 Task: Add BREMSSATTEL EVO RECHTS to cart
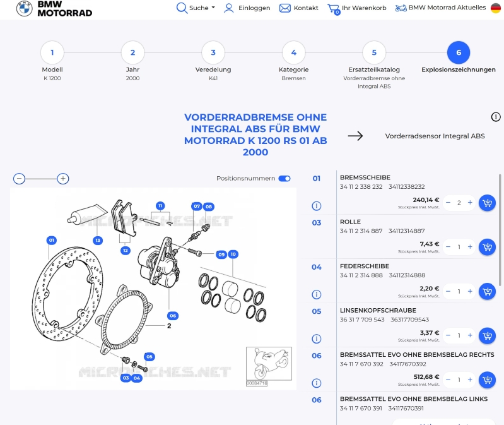(x=488, y=380)
